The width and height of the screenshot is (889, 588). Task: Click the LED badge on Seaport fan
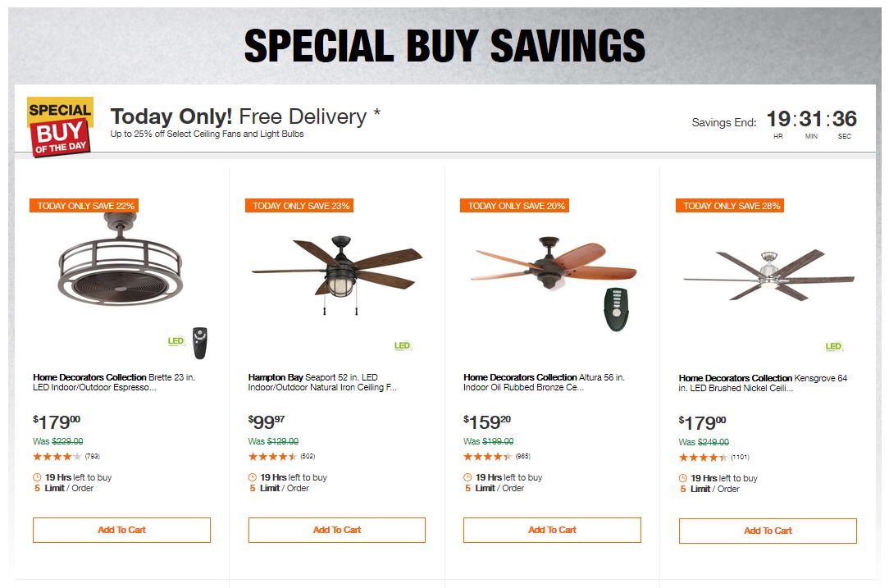click(402, 346)
